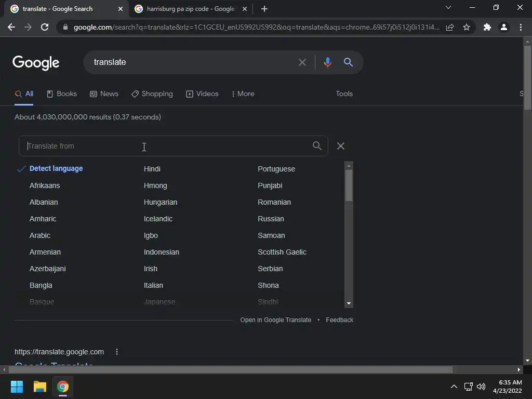Image resolution: width=532 pixels, height=399 pixels.
Task: Open search Tools options
Action: pos(344,94)
